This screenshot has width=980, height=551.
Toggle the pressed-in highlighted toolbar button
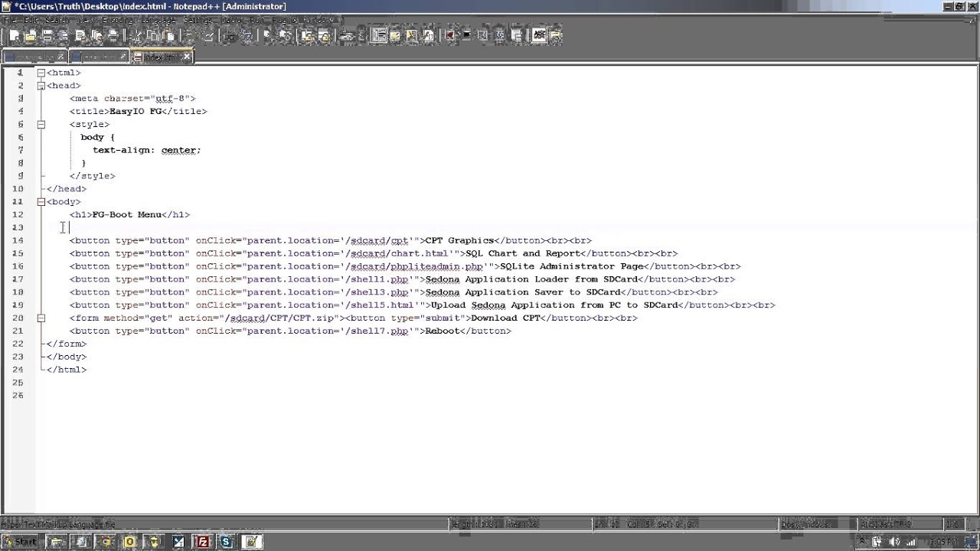(x=379, y=35)
